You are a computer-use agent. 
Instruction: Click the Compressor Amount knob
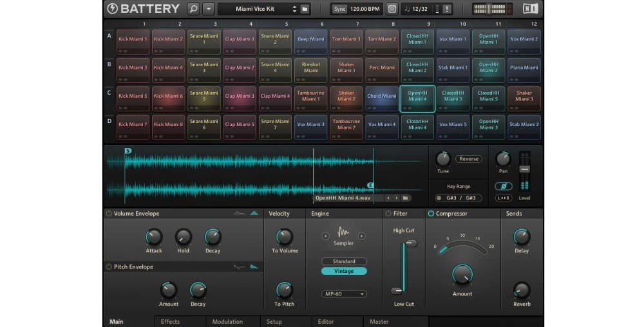tap(462, 275)
